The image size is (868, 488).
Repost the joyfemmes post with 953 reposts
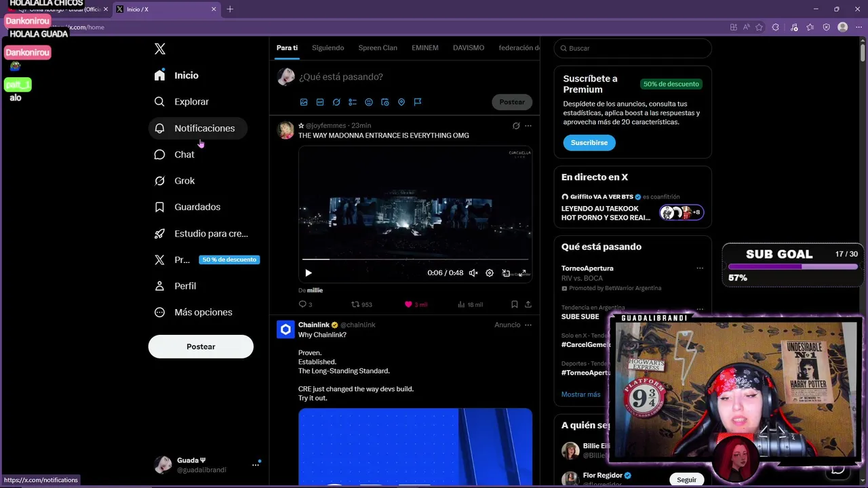[361, 304]
